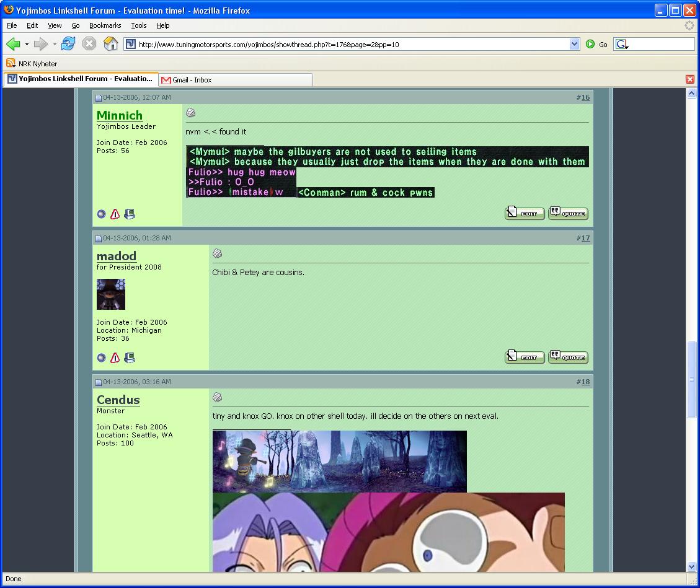The width and height of the screenshot is (700, 588).
Task: Click the NRK Nyheter bookmark feed
Action: click(37, 64)
